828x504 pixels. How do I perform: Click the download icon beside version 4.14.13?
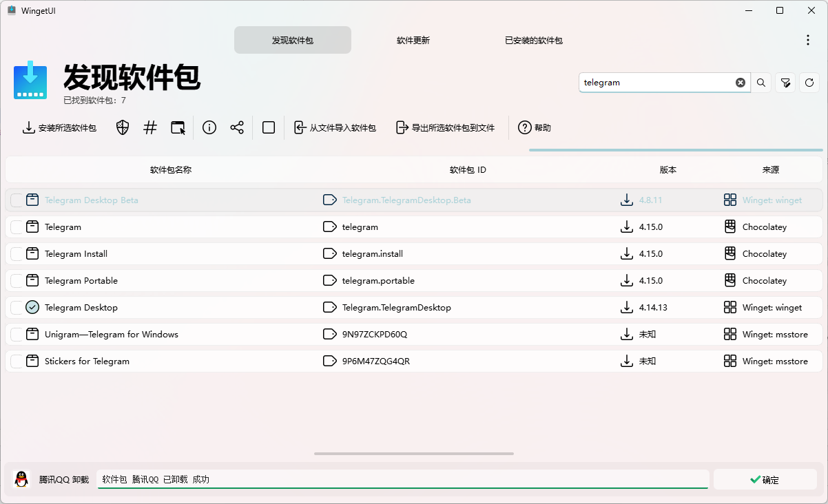tap(627, 307)
